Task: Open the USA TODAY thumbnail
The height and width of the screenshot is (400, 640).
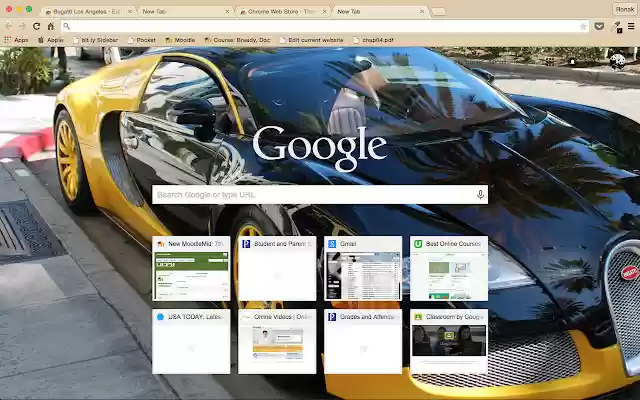Action: click(x=191, y=341)
